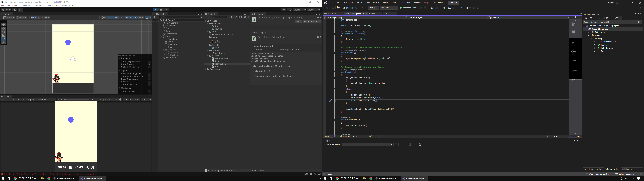Viewport: 644px width, 181px height.
Task: Click the Unity Play button
Action: pyautogui.click(x=156, y=10)
